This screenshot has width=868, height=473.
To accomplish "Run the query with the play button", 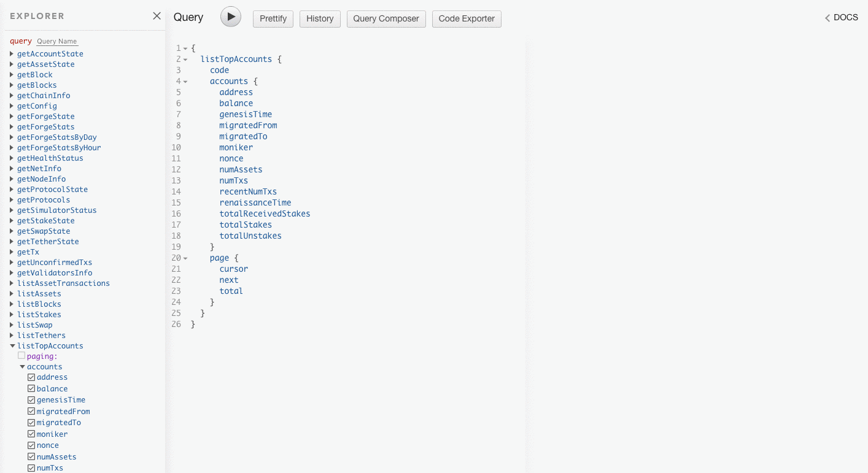I will click(231, 17).
